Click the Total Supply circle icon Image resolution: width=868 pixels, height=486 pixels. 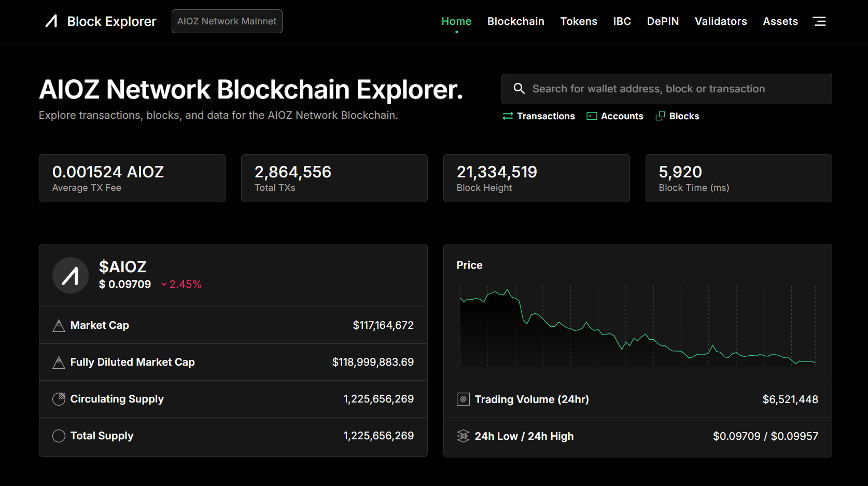59,436
